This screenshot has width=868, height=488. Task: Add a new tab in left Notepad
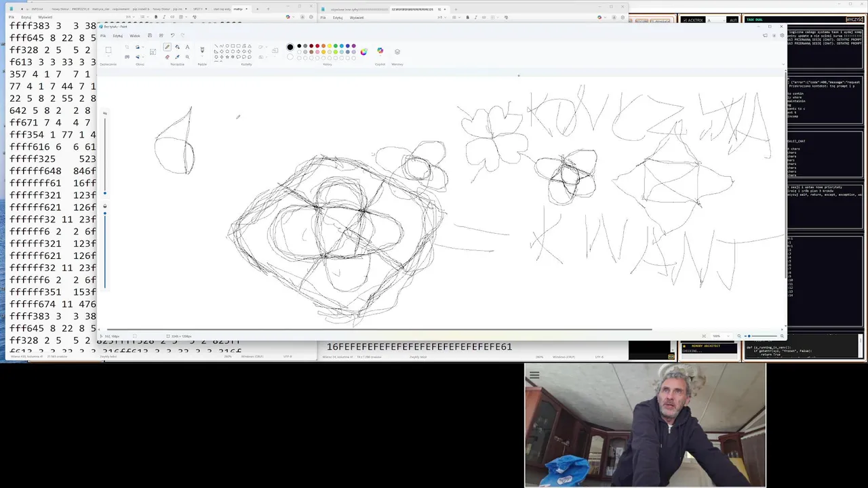(268, 9)
